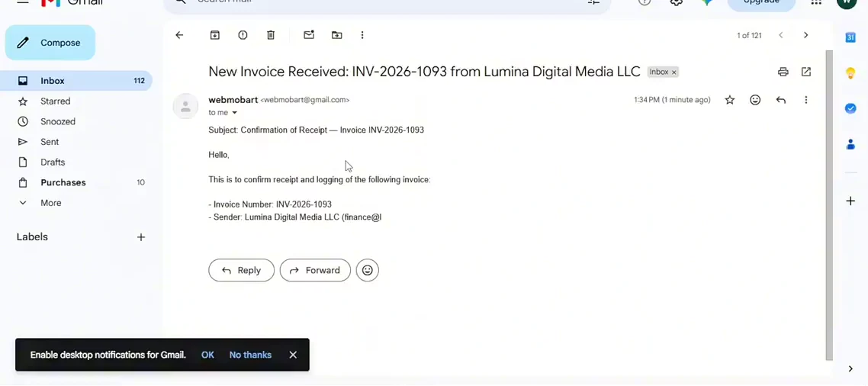The image size is (868, 386).
Task: Print all messages icon
Action: pos(783,72)
